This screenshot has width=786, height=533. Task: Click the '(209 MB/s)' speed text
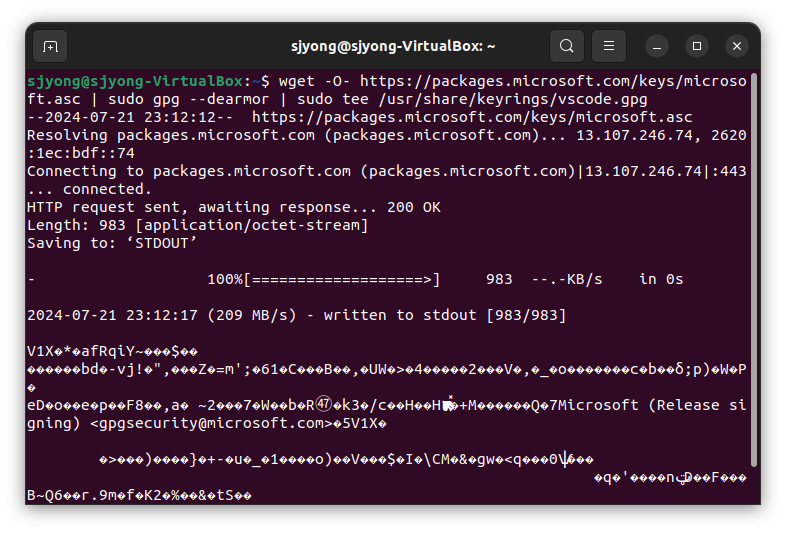(252, 316)
